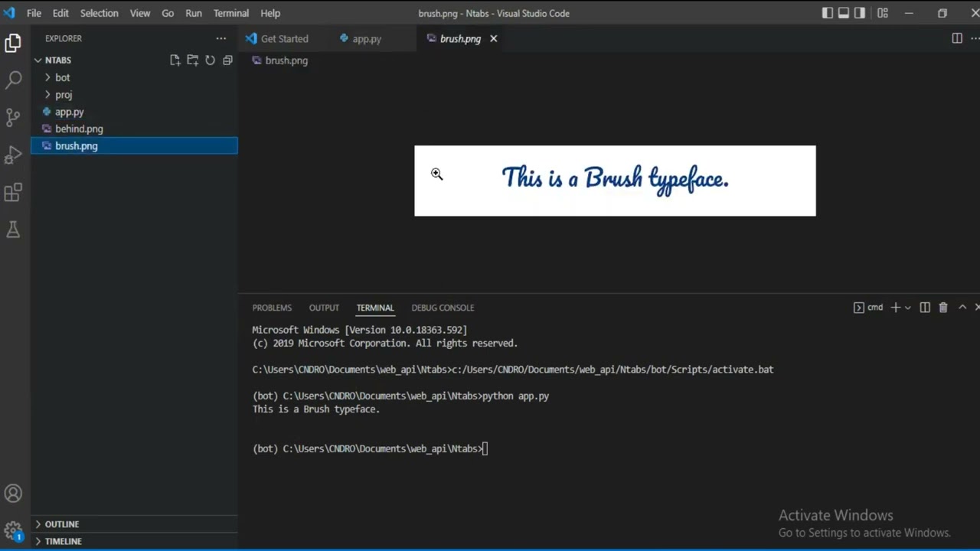Click the brush typeface image preview
This screenshot has height=551, width=980.
click(615, 181)
